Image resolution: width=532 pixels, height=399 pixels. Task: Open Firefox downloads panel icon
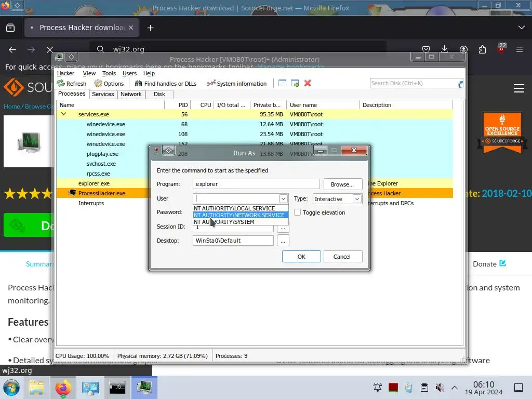[445, 49]
